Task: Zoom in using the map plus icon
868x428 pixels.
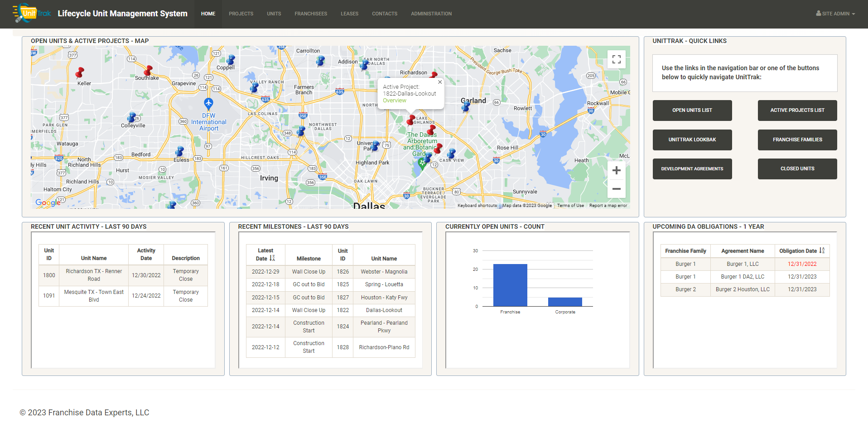Action: (x=616, y=170)
